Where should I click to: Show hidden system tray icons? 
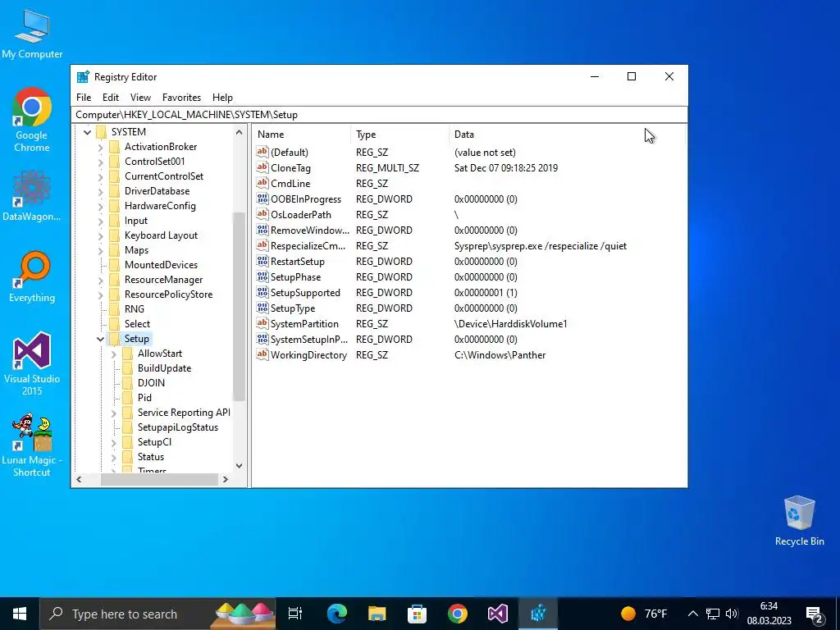692,614
